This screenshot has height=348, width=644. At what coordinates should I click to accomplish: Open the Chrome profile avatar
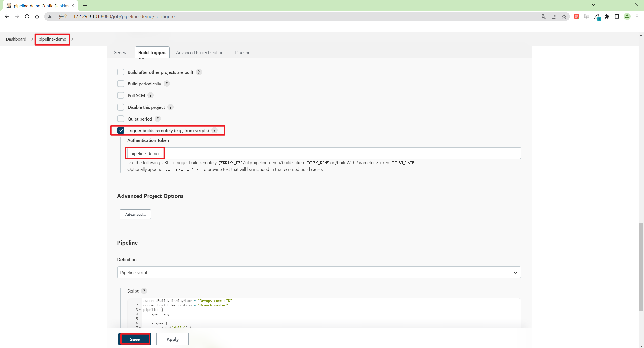627,17
